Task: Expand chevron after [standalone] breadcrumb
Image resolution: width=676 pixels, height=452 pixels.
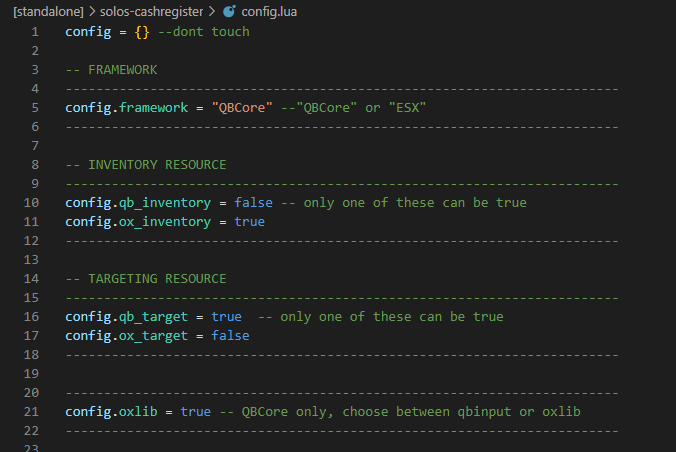Action: pyautogui.click(x=92, y=12)
